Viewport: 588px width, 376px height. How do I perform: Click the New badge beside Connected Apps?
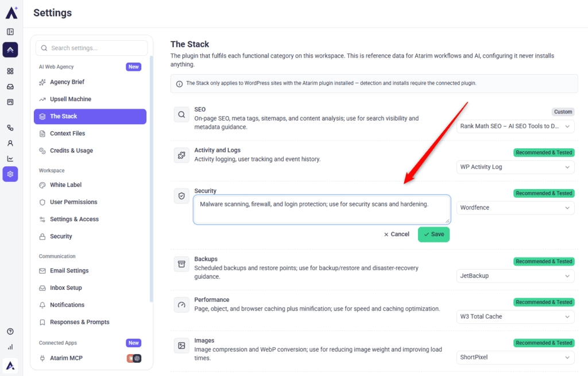point(133,343)
